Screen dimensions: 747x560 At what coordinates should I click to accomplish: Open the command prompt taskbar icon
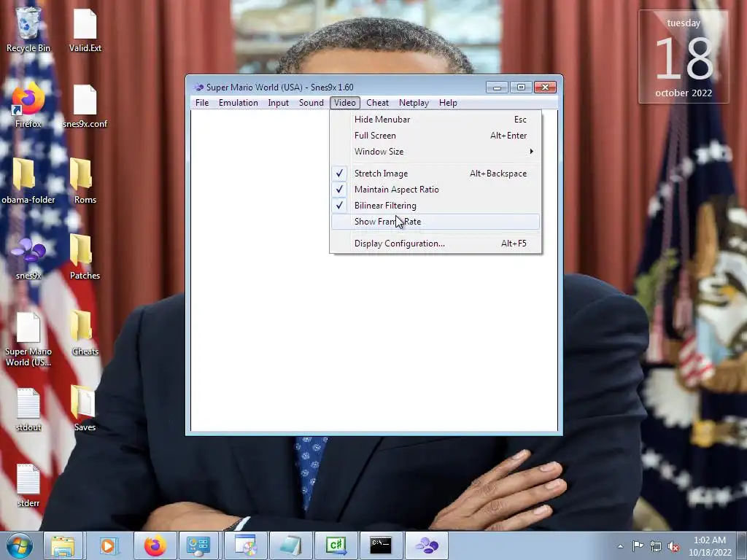[x=381, y=545]
